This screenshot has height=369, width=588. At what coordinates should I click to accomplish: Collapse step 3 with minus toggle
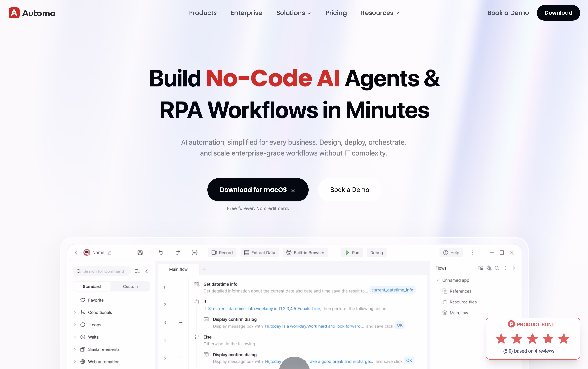tap(181, 322)
